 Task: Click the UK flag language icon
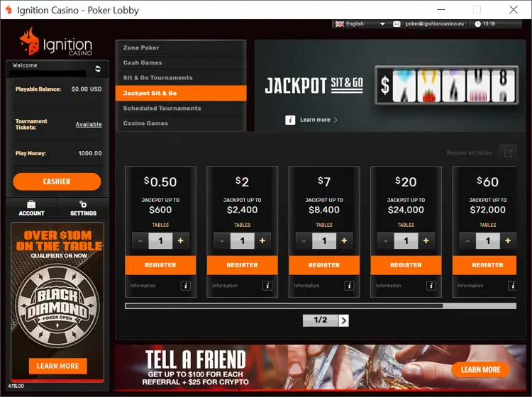click(340, 24)
